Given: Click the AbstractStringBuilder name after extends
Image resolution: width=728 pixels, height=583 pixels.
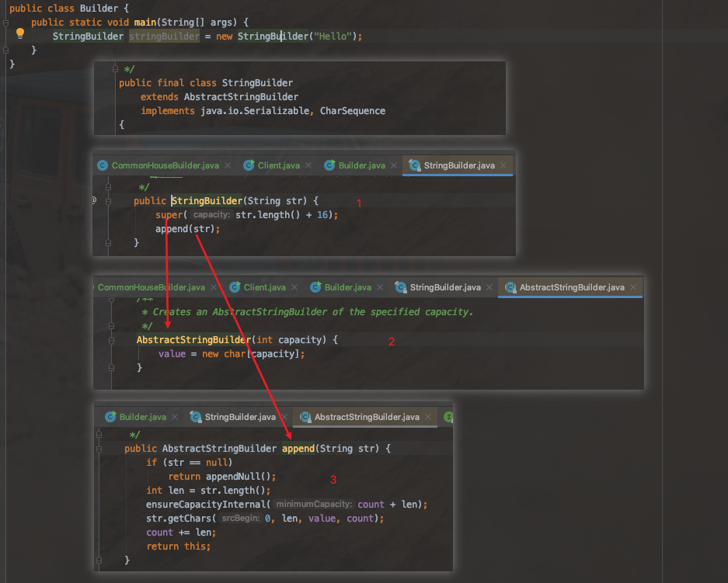Looking at the screenshot, I should click(x=241, y=97).
